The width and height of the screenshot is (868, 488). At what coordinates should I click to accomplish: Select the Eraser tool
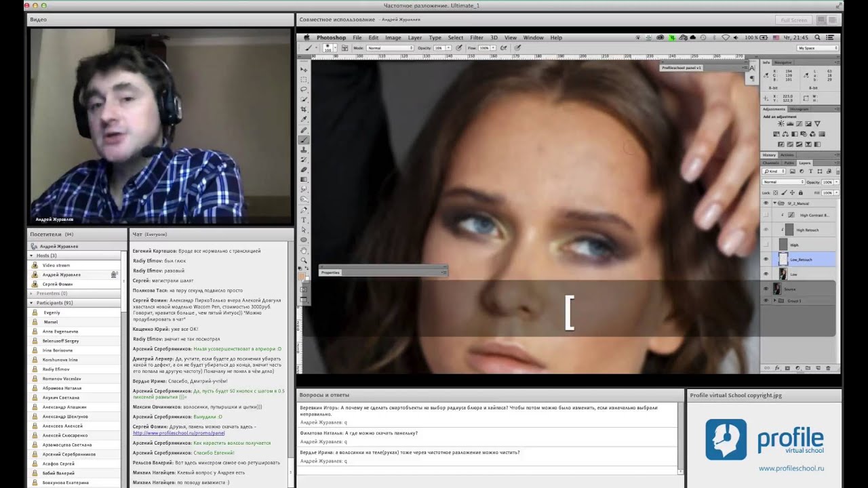pos(304,169)
